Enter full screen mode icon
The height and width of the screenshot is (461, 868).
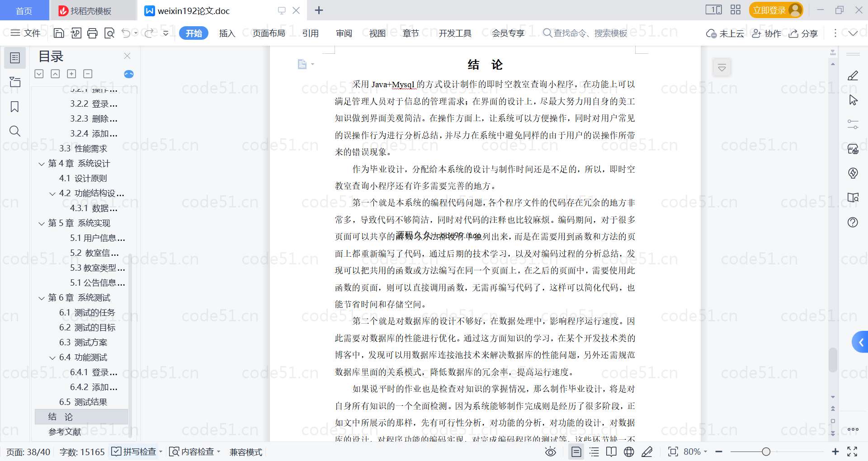852,452
